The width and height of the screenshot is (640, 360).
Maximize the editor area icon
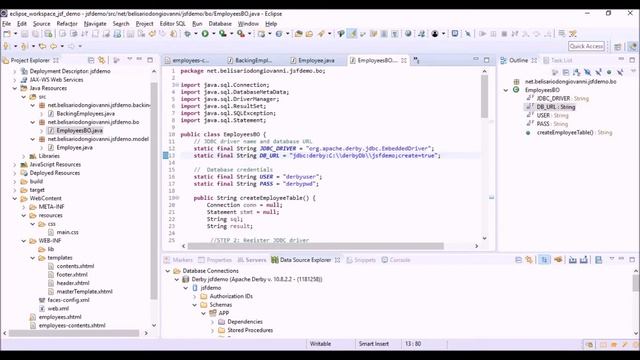pyautogui.click(x=487, y=60)
